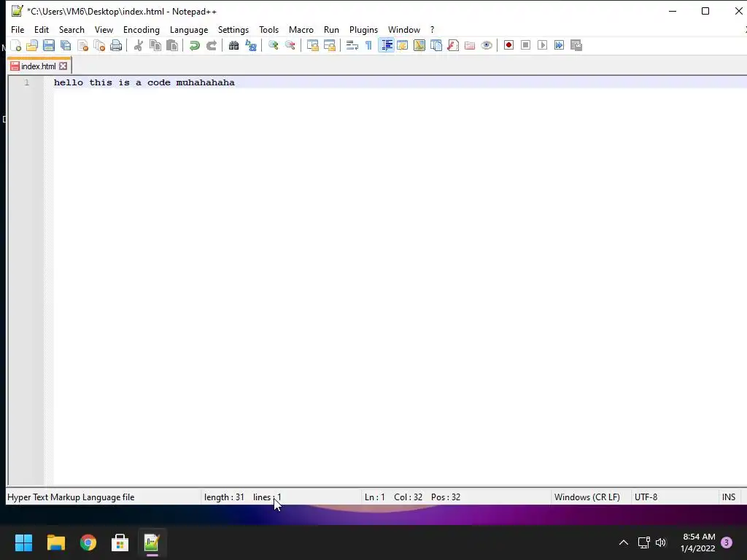Screen dimensions: 747x560
Task: Click the Close All documents icon
Action: pos(99,45)
